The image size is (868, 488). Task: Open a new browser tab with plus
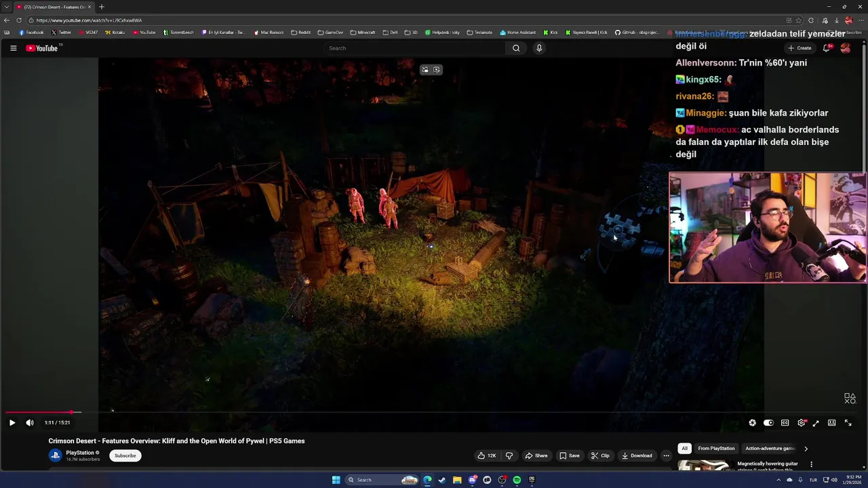(101, 7)
